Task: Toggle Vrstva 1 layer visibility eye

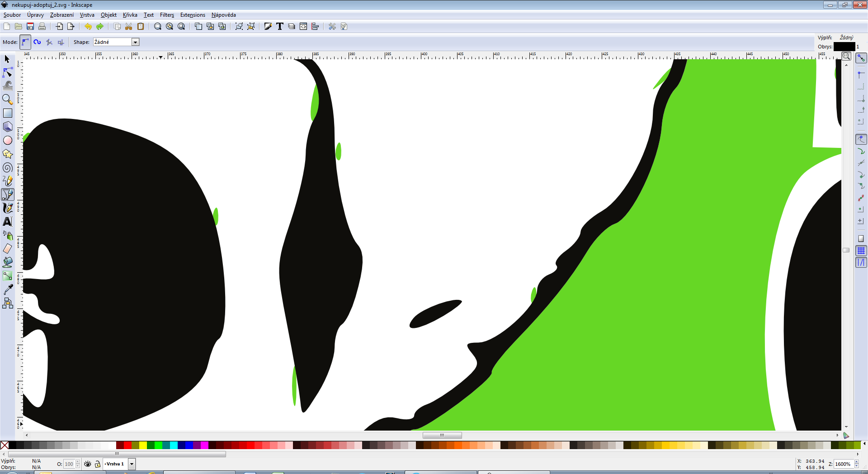Action: [88, 464]
